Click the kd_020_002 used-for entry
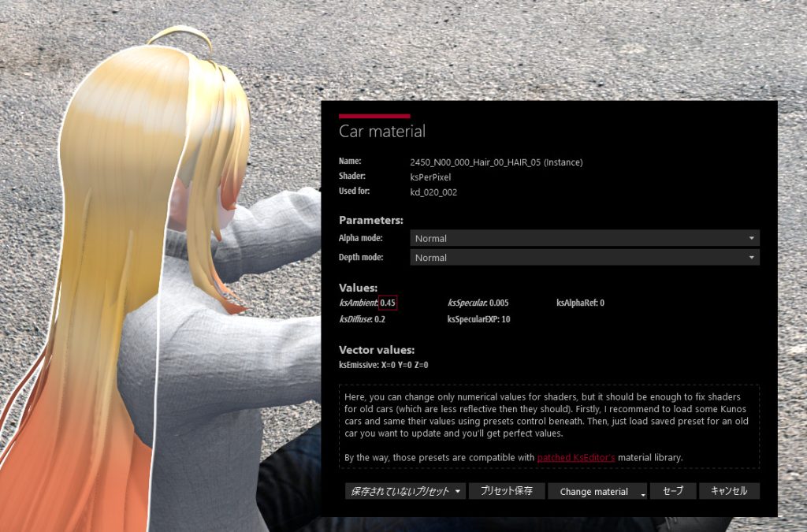Screen dimensions: 807x532 pos(433,192)
